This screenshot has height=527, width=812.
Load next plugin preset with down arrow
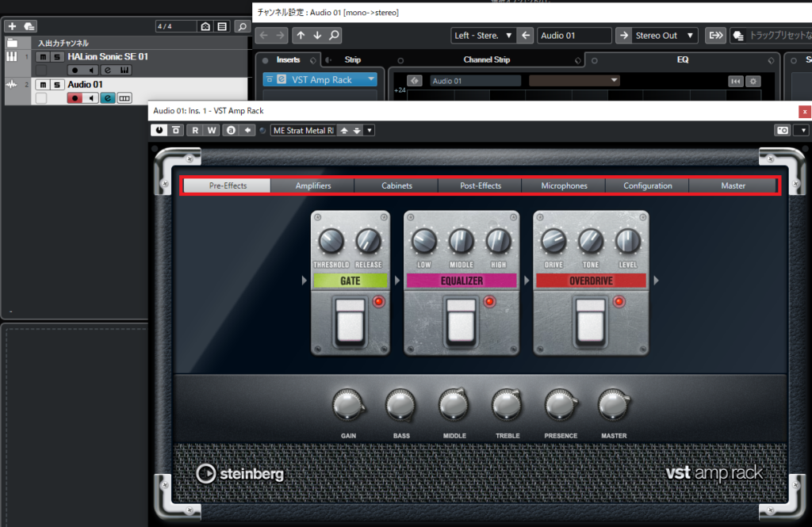[x=357, y=131]
